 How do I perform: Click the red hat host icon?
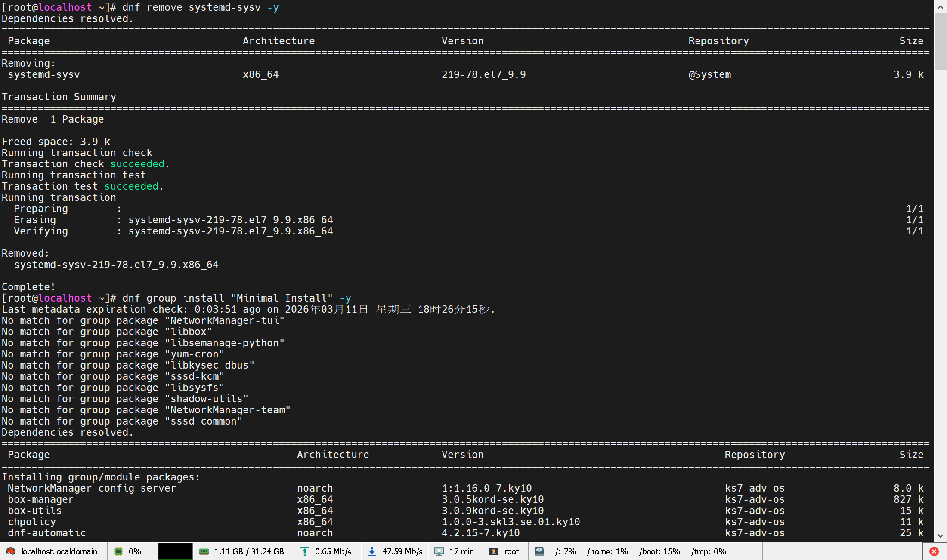pyautogui.click(x=11, y=551)
